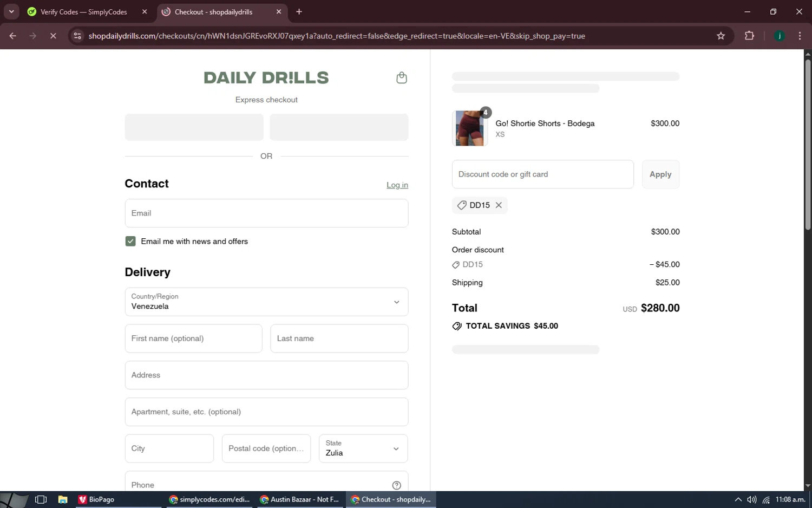Image resolution: width=812 pixels, height=508 pixels.
Task: Switch to simplycodes.com taskbar window
Action: coord(209,499)
